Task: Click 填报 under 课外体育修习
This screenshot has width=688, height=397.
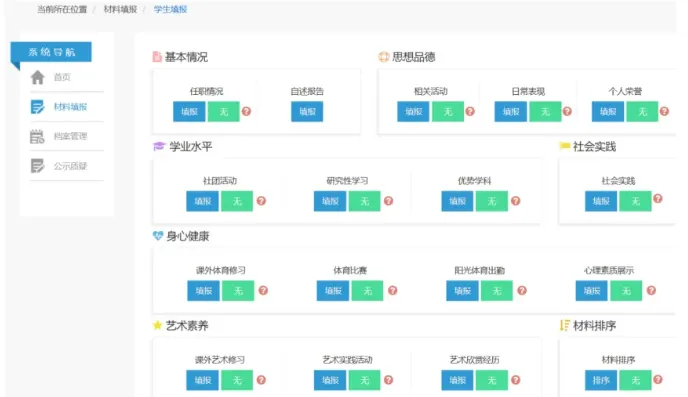Action: coord(204,290)
